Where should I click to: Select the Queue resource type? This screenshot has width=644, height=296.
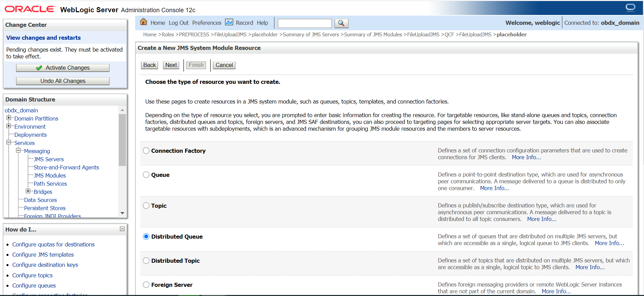(x=146, y=175)
